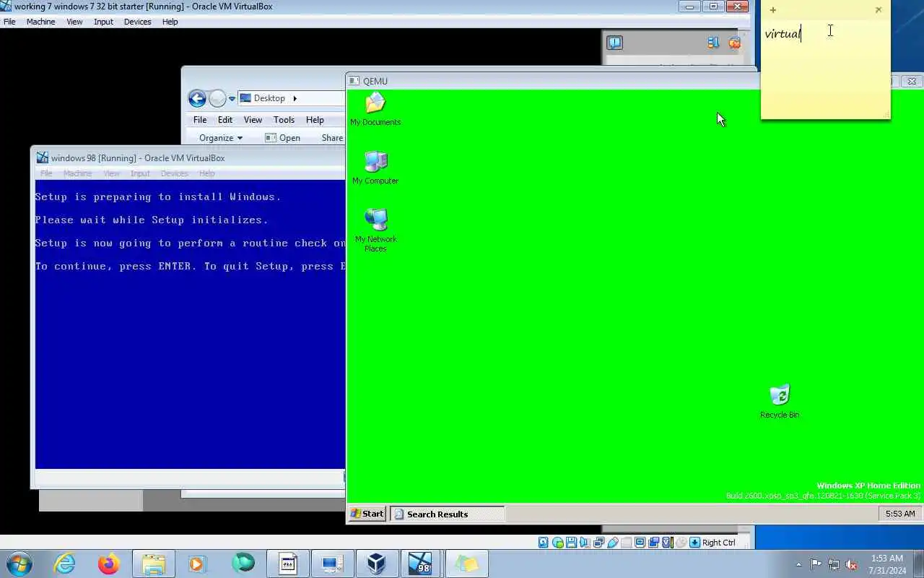Click Desktop in Explorer address bar
924x578 pixels.
click(x=269, y=98)
